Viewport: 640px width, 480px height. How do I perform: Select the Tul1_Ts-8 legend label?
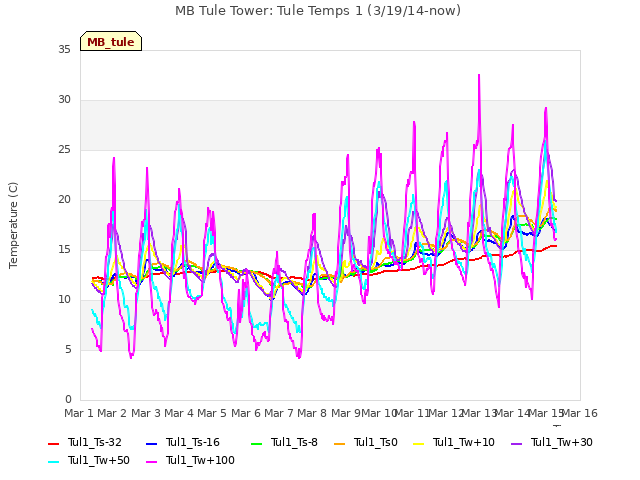(x=294, y=442)
